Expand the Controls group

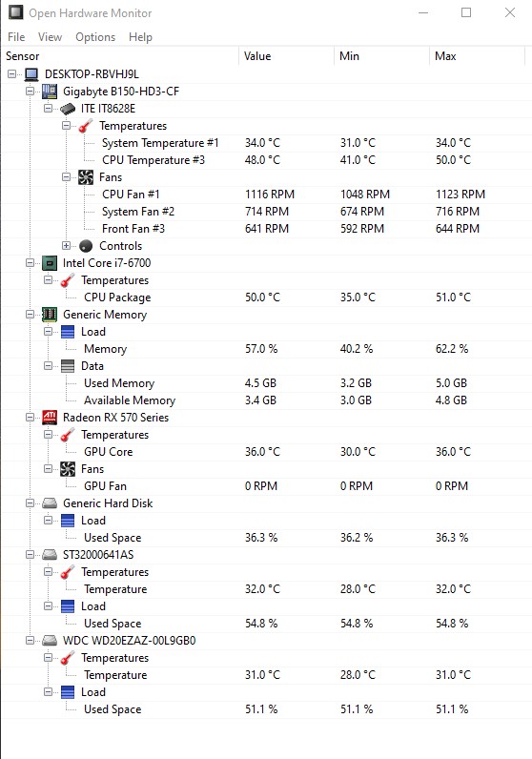67,245
